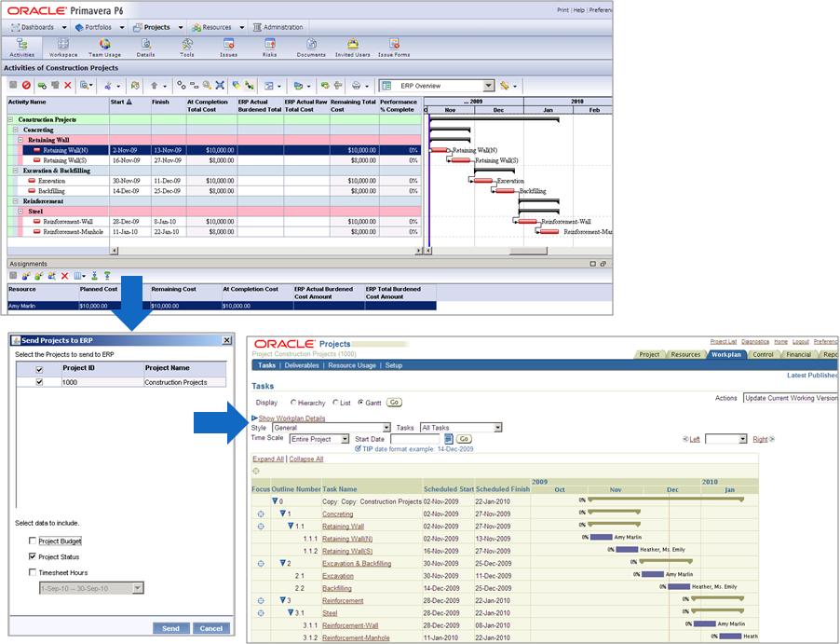Select the List display radio button

[x=335, y=403]
